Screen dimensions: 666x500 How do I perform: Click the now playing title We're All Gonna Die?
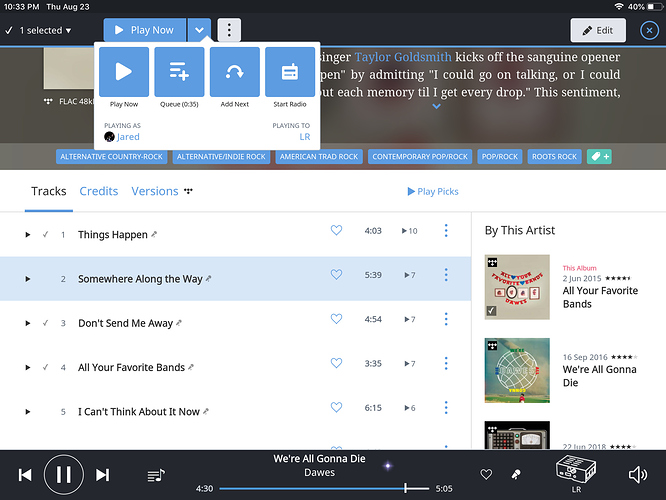319,459
